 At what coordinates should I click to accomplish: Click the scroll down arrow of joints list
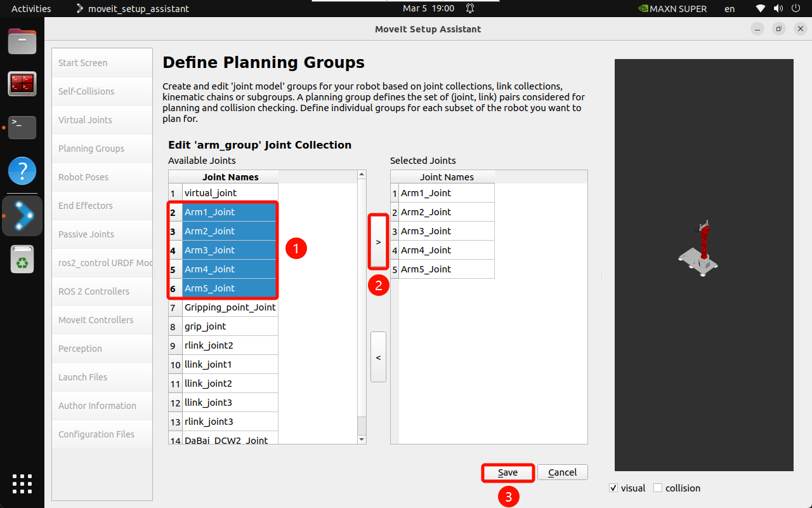click(x=362, y=439)
